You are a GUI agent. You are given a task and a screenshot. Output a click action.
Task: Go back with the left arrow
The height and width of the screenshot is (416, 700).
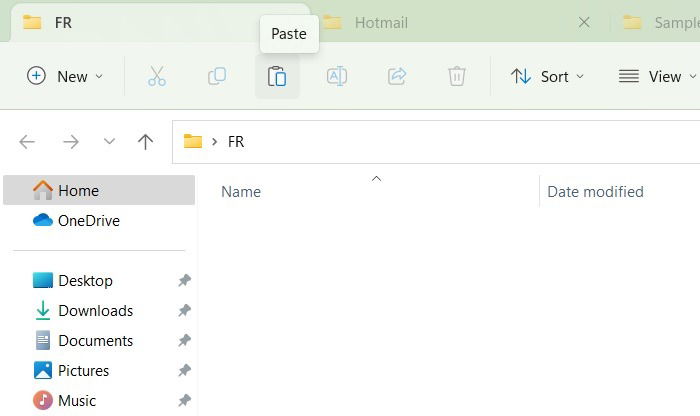(27, 142)
